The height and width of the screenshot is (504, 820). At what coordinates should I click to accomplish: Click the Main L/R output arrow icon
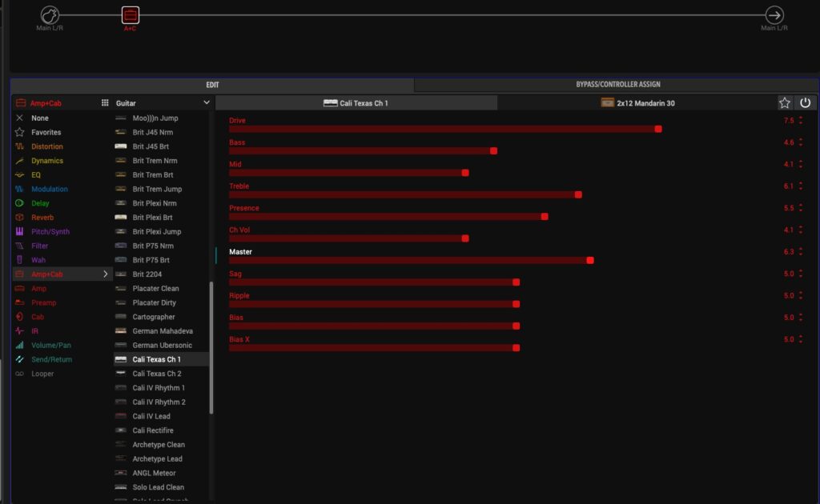tap(774, 15)
